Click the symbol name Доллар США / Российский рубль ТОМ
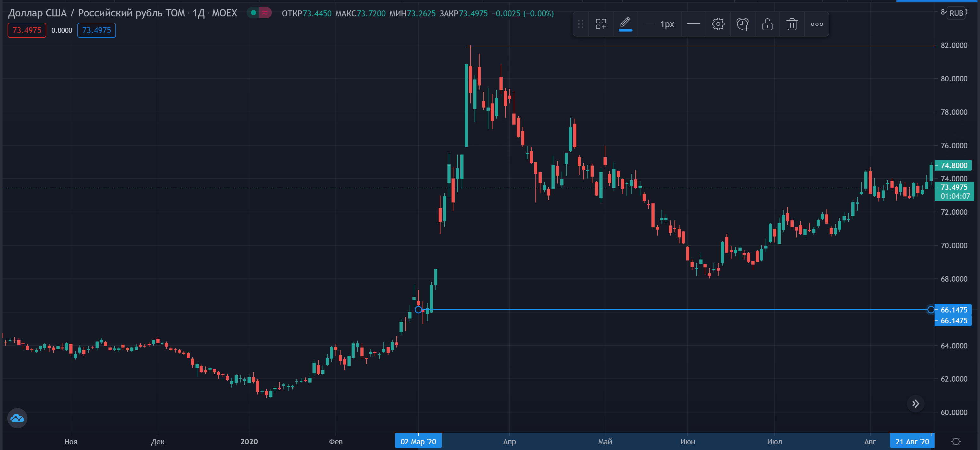 click(96, 13)
